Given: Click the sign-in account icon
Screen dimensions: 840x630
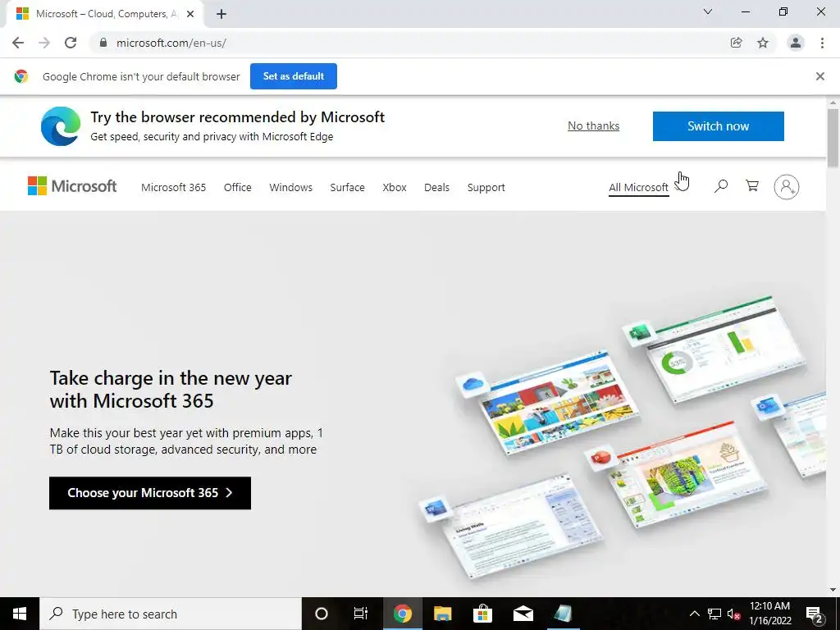Looking at the screenshot, I should point(787,187).
